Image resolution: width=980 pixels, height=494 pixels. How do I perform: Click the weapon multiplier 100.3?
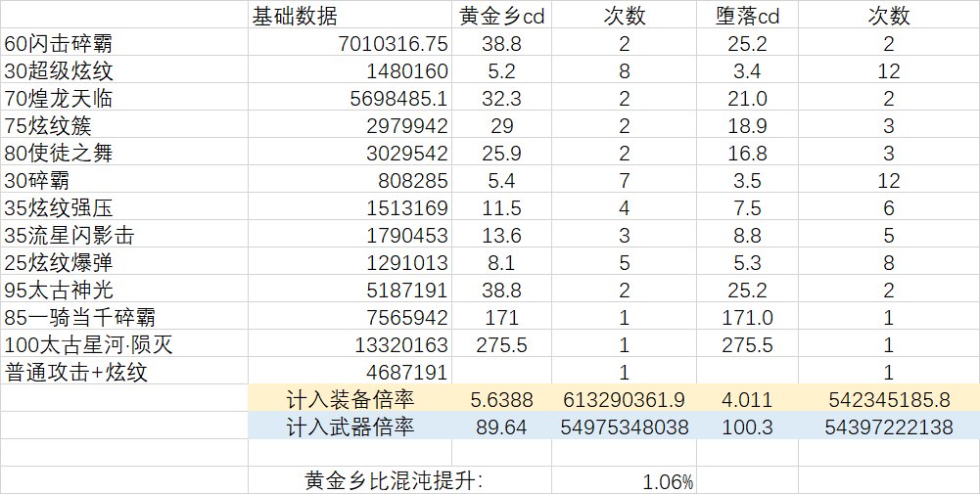point(748,427)
